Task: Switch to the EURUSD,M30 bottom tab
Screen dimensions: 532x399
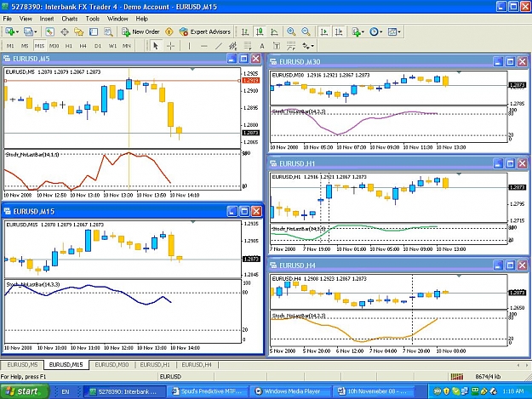Action: pyautogui.click(x=112, y=365)
